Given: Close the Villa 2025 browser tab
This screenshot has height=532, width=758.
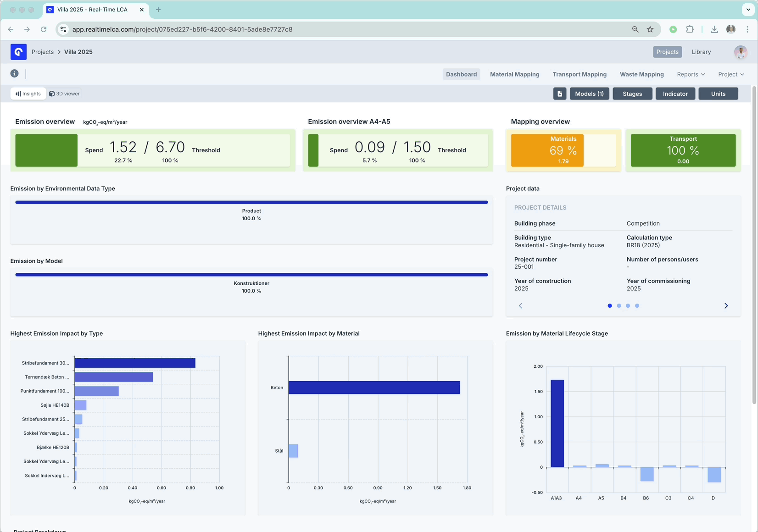Looking at the screenshot, I should coord(142,10).
